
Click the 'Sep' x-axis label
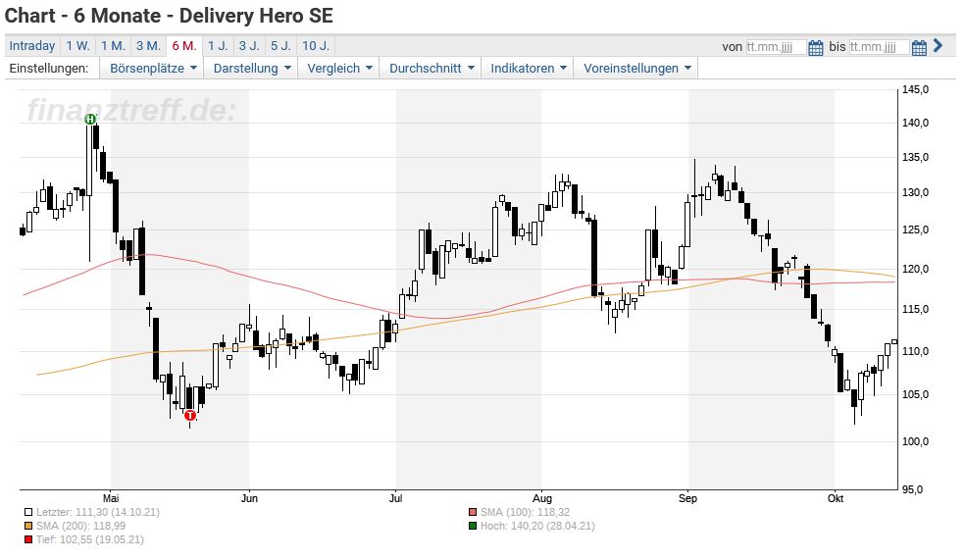coord(688,498)
